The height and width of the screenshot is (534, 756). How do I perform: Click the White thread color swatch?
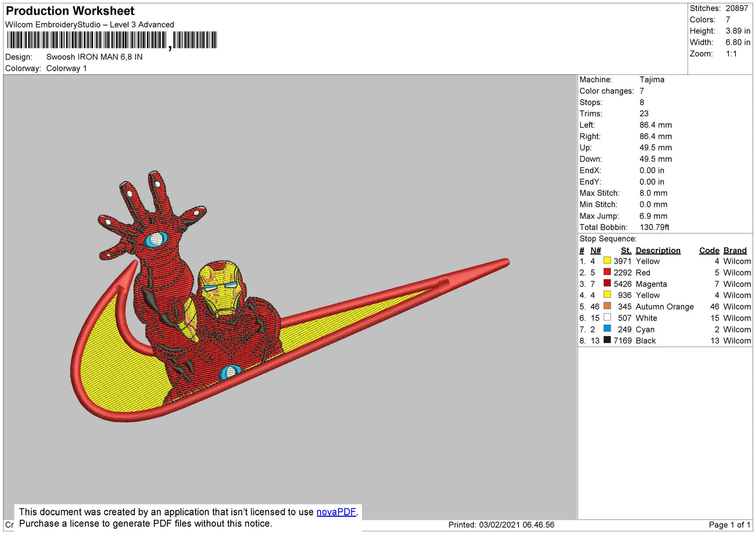(x=607, y=317)
